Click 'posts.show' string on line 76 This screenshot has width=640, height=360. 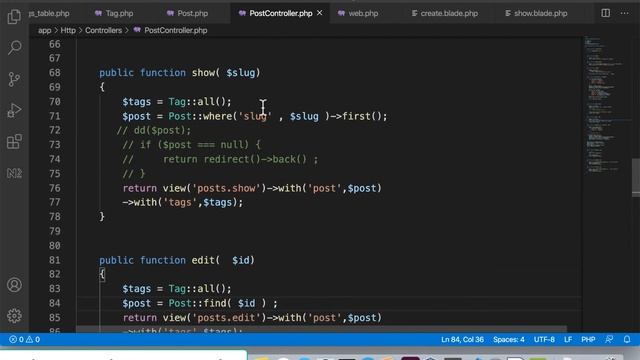226,188
